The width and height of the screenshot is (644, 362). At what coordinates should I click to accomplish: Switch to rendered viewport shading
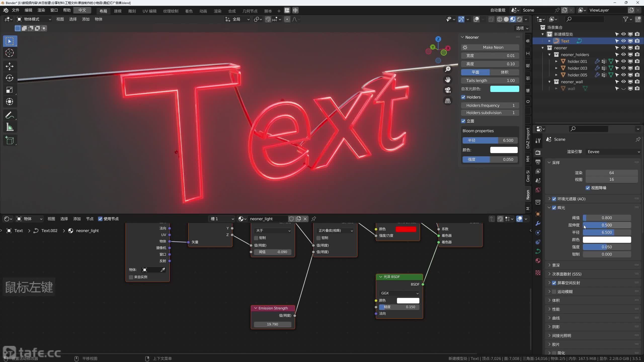click(x=519, y=19)
